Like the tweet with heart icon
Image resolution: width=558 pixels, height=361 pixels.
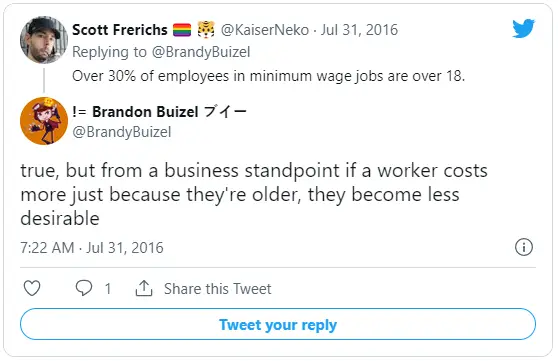32,288
